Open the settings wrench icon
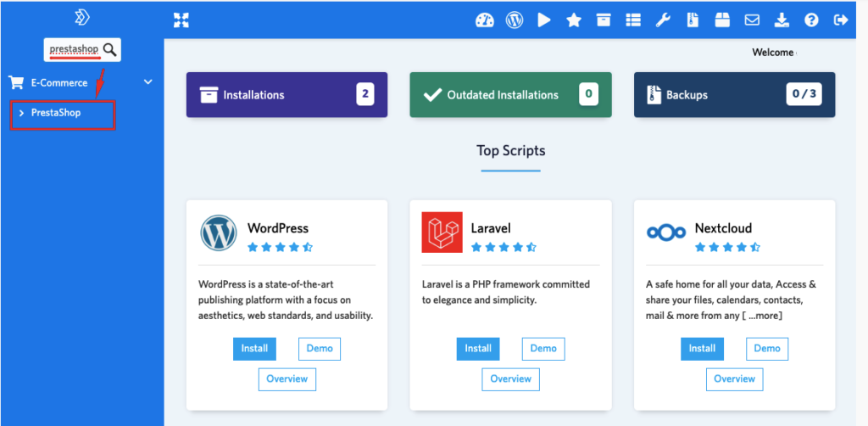Screen dimensions: 868x426 pyautogui.click(x=663, y=20)
